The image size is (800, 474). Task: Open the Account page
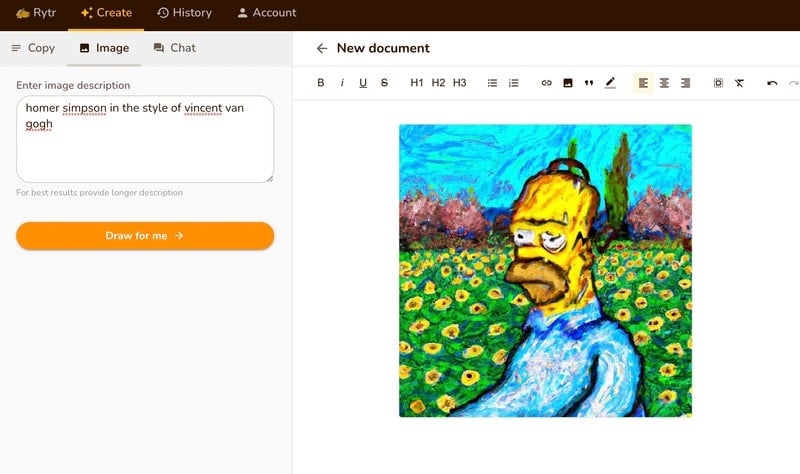click(x=267, y=13)
